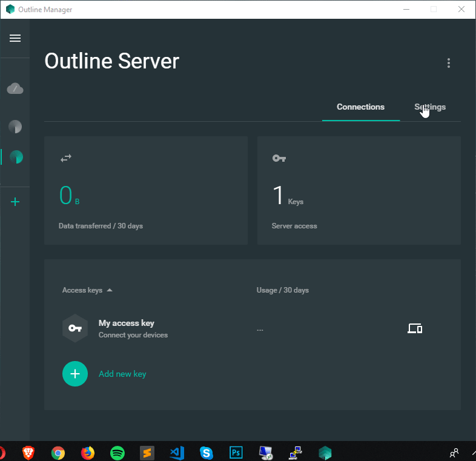The height and width of the screenshot is (461, 476).
Task: Click the key icon in Server access card
Action: click(279, 158)
